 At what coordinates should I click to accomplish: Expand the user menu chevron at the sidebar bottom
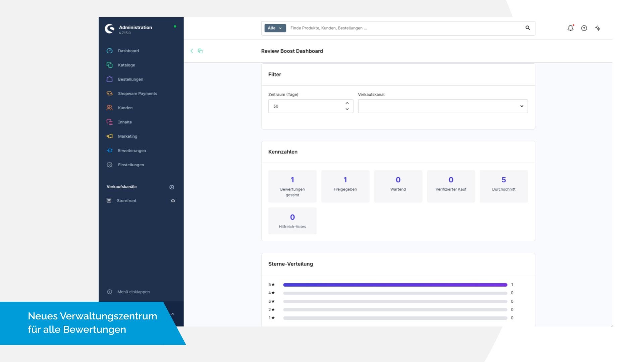point(173,314)
